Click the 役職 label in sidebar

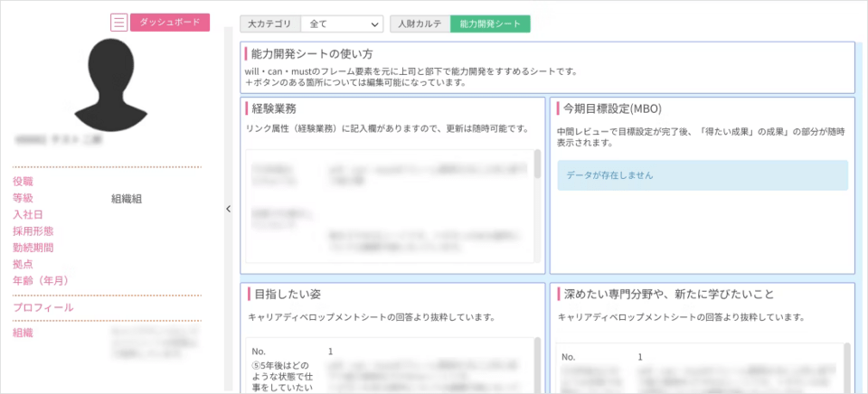[x=23, y=182]
